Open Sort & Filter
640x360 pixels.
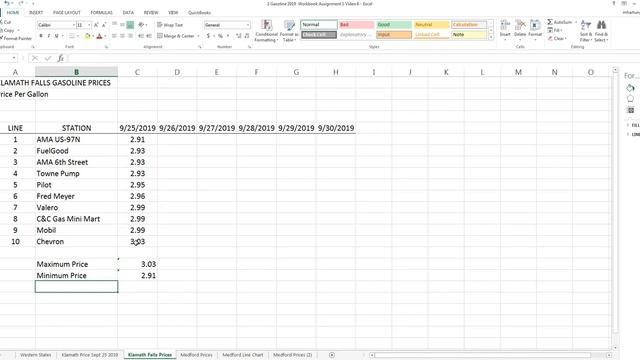tap(585, 31)
